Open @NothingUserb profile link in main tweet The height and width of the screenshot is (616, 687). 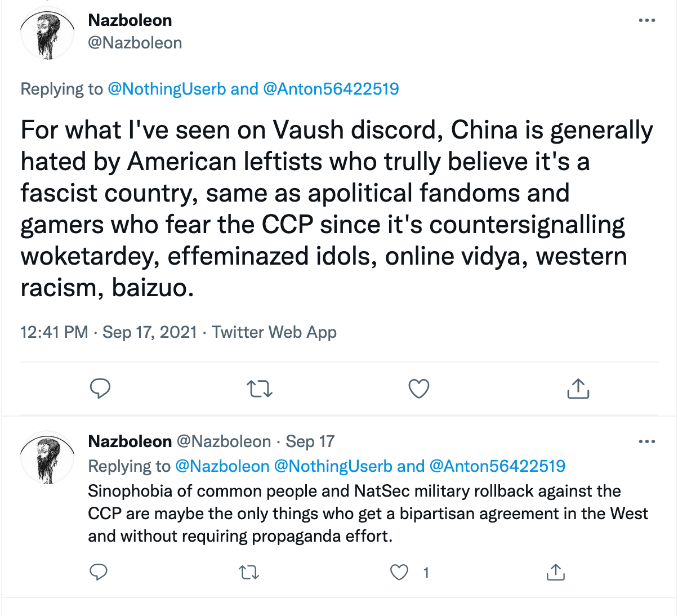coord(167,89)
